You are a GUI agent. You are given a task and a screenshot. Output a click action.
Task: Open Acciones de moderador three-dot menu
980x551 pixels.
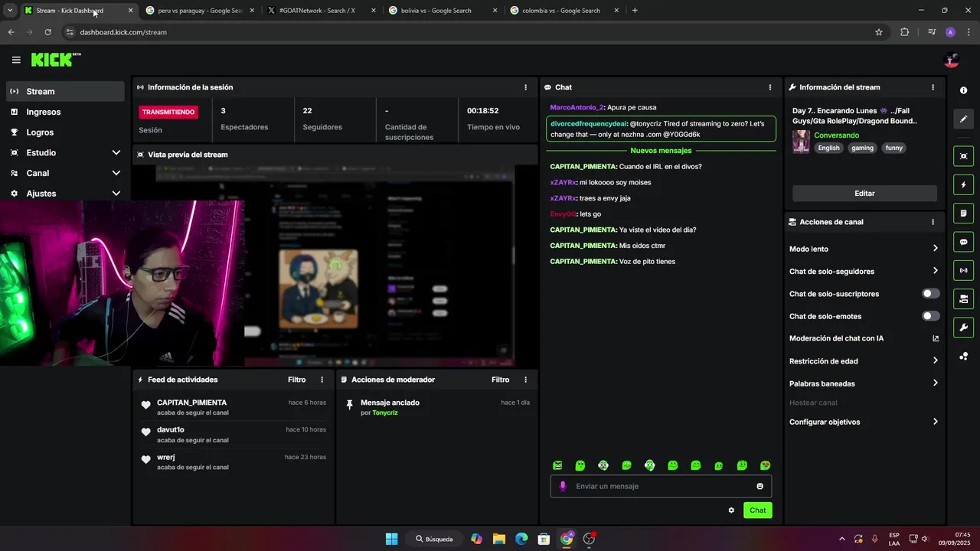(x=525, y=380)
